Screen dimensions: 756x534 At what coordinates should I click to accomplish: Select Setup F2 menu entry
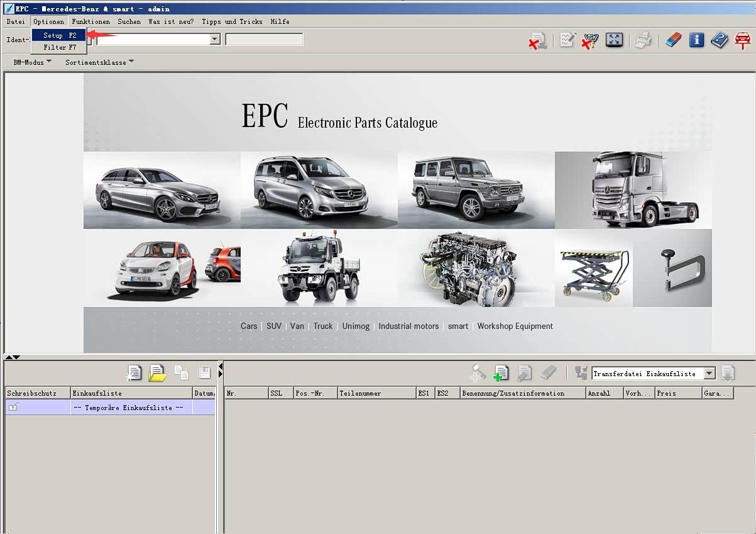(x=59, y=35)
